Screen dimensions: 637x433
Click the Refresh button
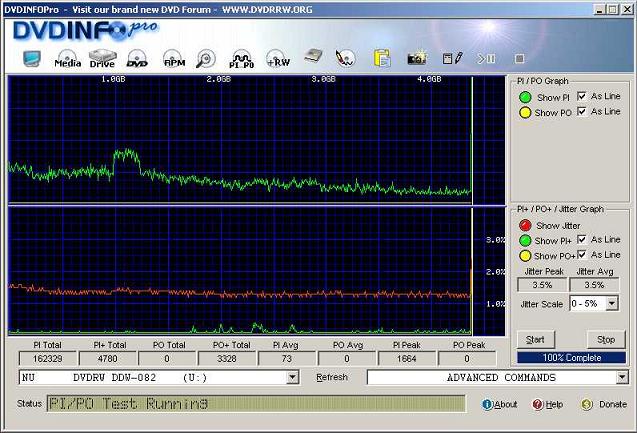point(332,377)
